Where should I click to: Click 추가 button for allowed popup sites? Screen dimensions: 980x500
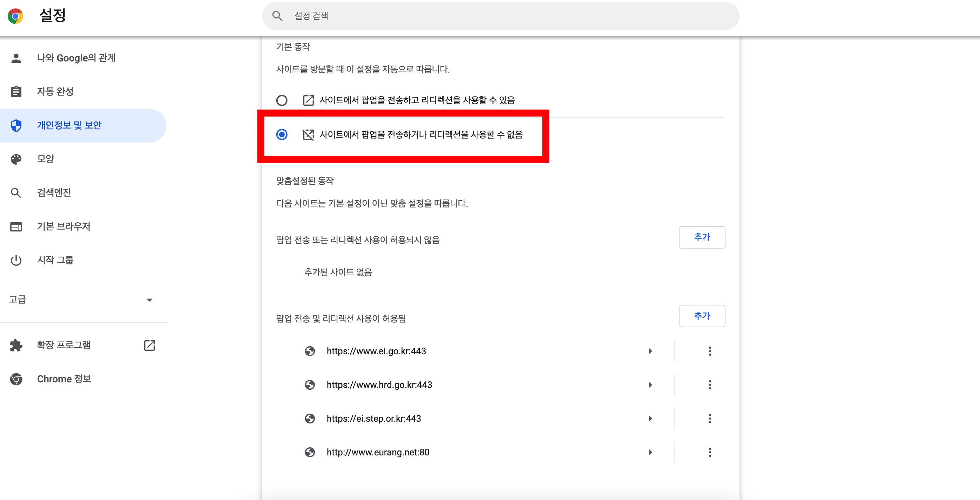point(702,315)
